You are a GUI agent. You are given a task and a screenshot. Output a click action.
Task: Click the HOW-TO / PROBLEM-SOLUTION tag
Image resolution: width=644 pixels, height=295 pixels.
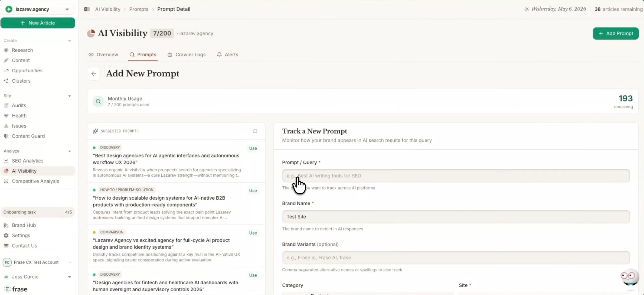(127, 190)
